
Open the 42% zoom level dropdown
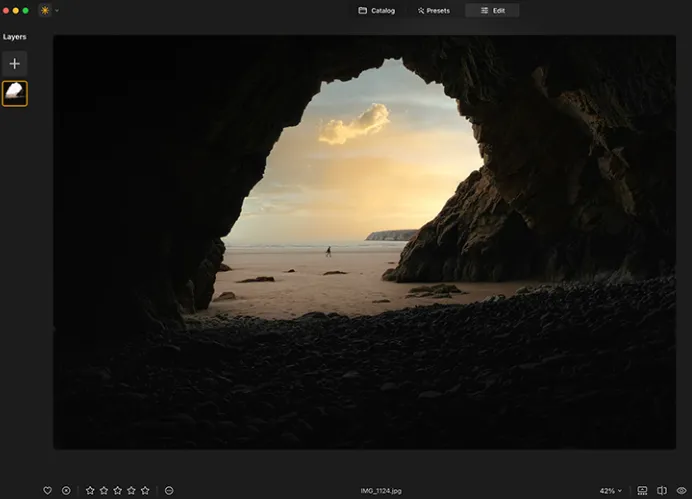point(610,491)
